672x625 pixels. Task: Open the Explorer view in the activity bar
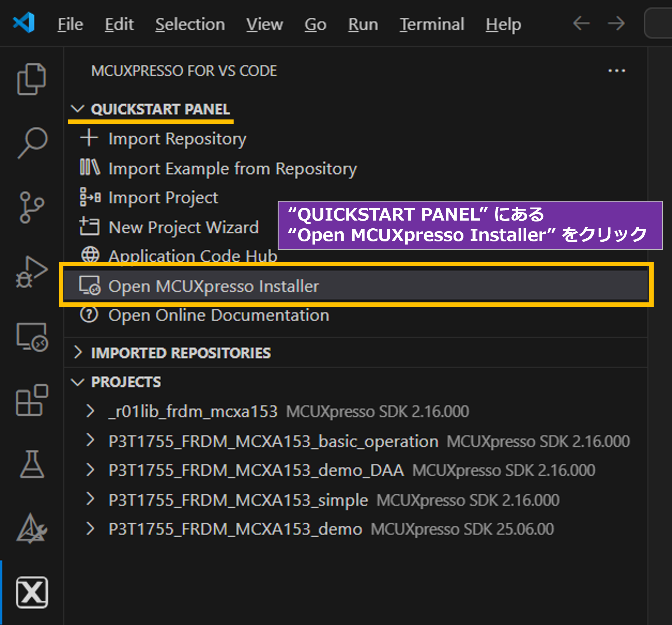31,79
